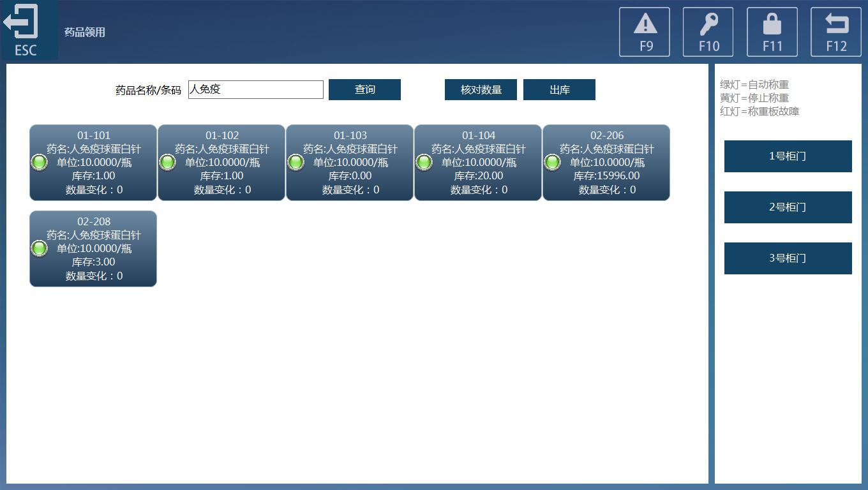The height and width of the screenshot is (490, 868).
Task: Select the 01-104 slot card with stock 20.00
Action: 478,163
